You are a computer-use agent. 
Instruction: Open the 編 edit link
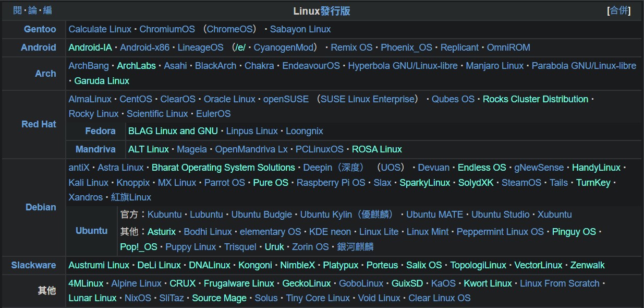(47, 10)
